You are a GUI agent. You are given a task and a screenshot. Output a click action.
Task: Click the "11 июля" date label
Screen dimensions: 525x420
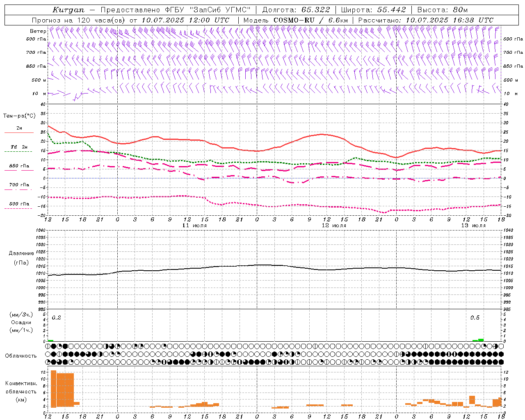point(194,225)
